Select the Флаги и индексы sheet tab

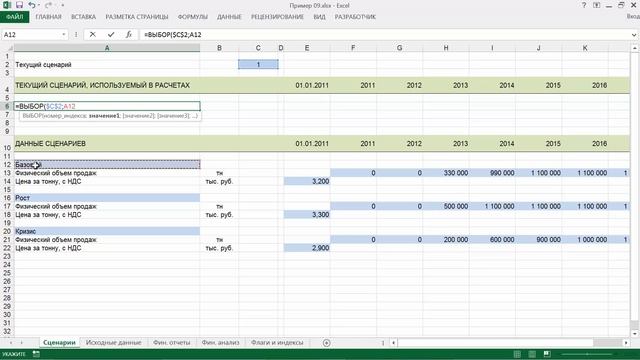277,343
